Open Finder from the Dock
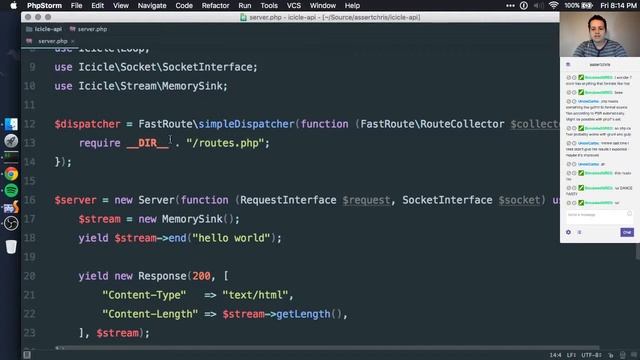 pos(11,124)
